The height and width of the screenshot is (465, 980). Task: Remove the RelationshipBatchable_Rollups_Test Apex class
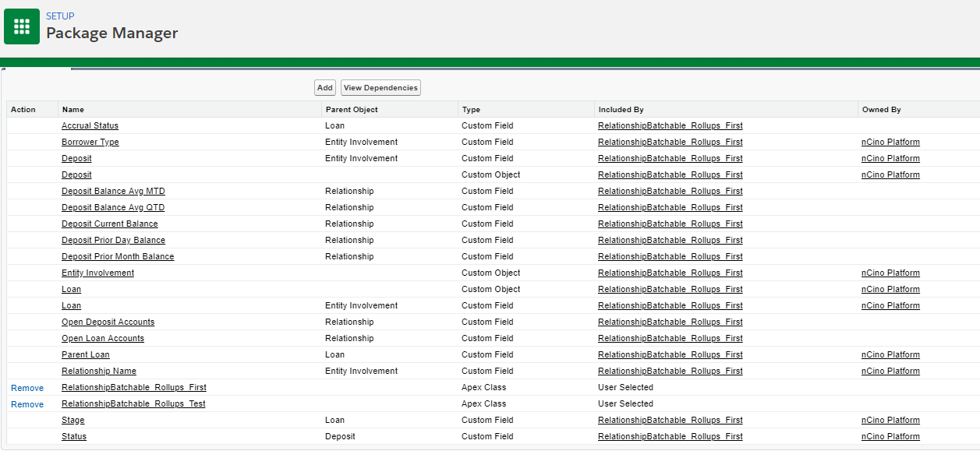pyautogui.click(x=27, y=404)
